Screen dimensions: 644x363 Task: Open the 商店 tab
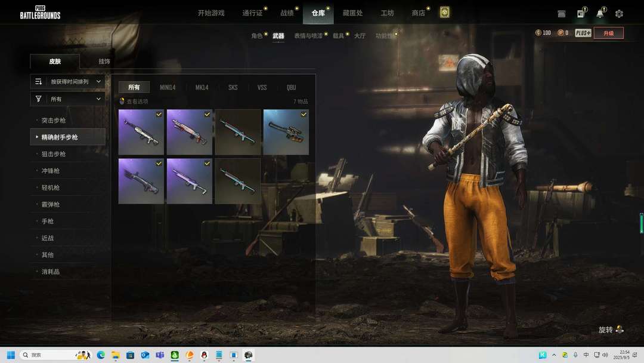(x=419, y=13)
